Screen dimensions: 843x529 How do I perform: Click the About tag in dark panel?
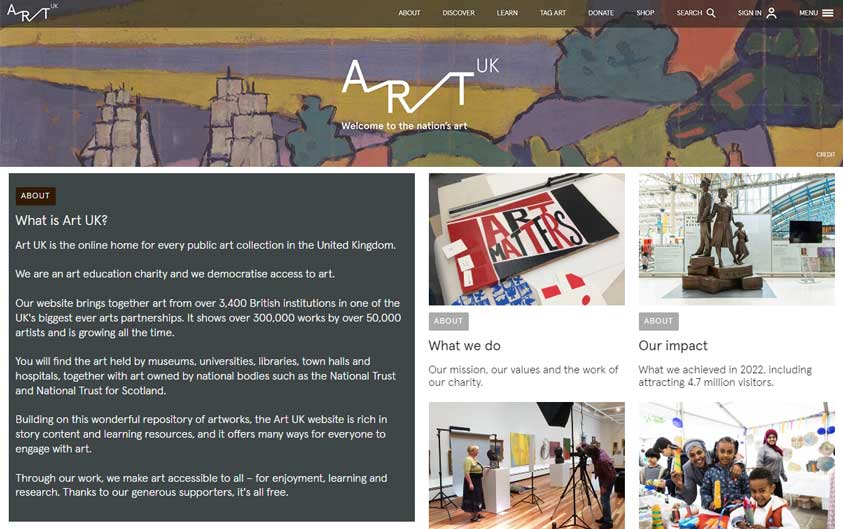tap(35, 196)
